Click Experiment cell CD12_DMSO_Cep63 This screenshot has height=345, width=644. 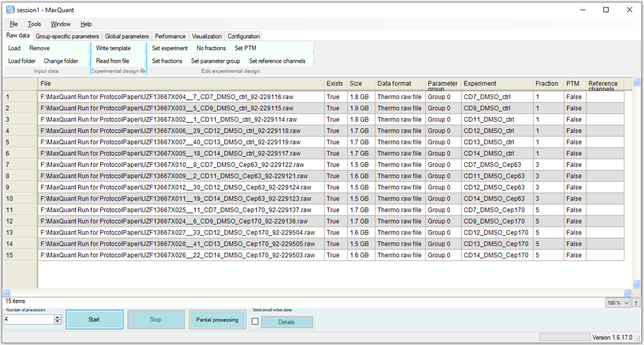(497, 187)
